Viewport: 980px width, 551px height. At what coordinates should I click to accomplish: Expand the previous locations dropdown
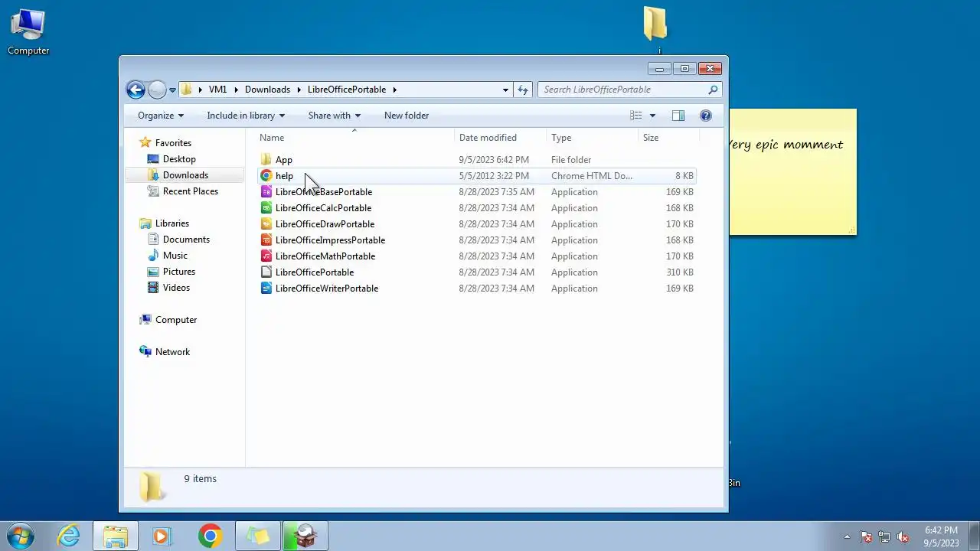505,90
